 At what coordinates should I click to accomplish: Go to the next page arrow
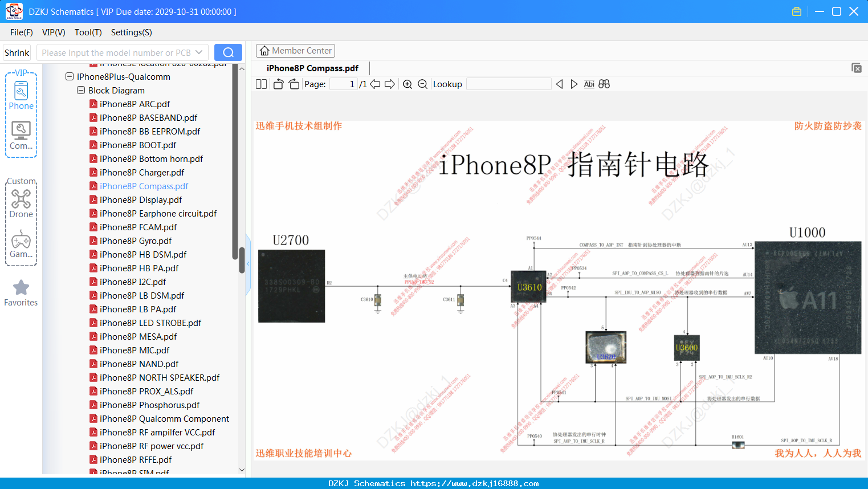point(390,84)
